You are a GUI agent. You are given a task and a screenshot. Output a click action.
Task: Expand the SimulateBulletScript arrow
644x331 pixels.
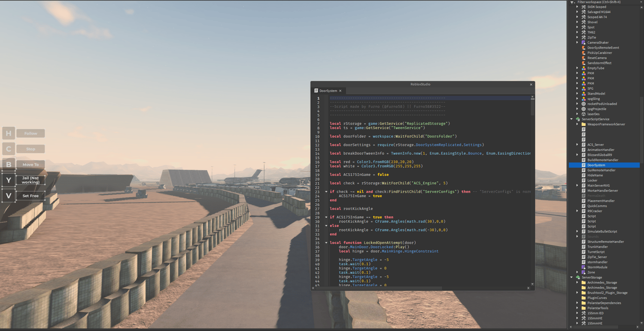click(577, 231)
